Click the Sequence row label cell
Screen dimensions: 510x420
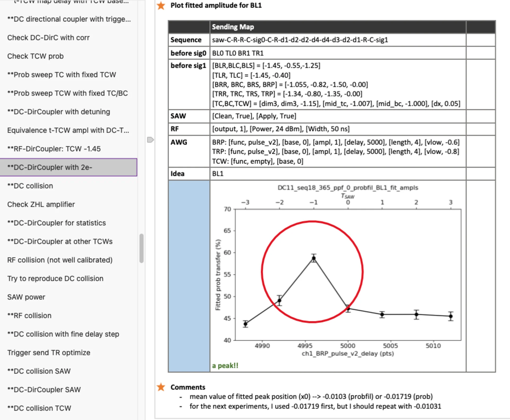(189, 40)
